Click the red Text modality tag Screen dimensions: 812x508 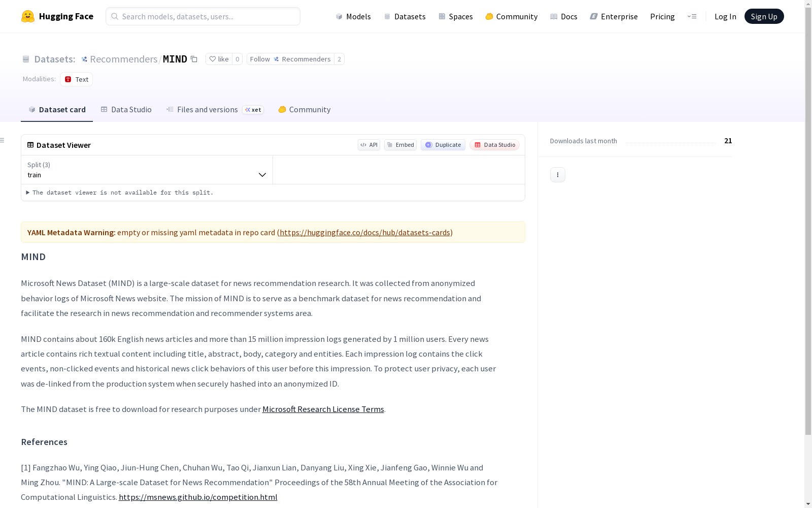(x=77, y=79)
